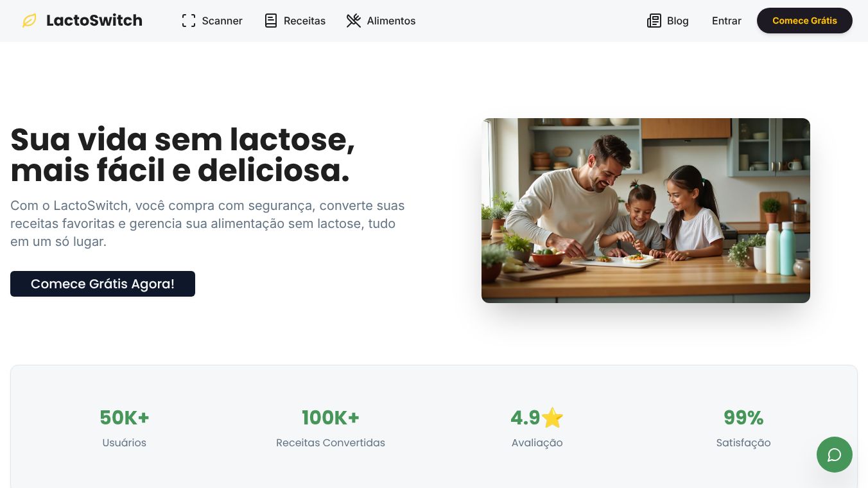
Task: Click the Alimentos utensils icon
Action: [x=354, y=21]
